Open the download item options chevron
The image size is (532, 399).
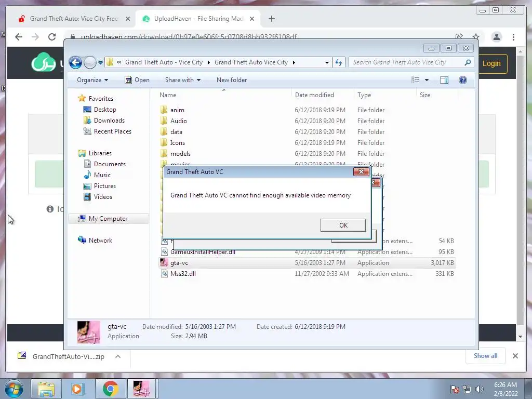pyautogui.click(x=118, y=356)
